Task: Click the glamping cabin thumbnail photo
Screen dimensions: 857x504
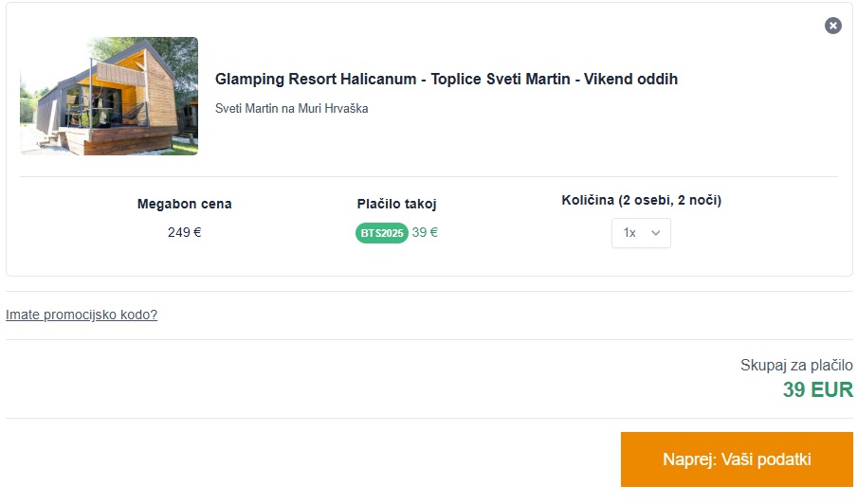Action: coord(109,97)
